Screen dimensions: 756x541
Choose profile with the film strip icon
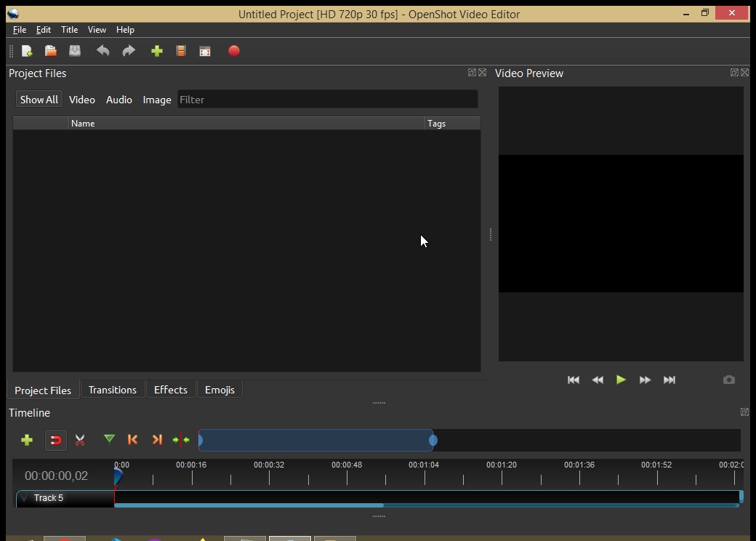point(181,51)
